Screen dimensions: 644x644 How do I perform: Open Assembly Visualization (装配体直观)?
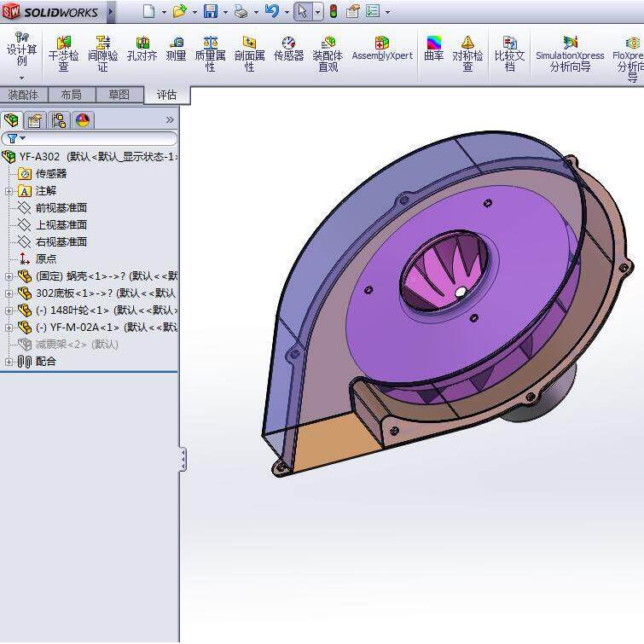(x=328, y=55)
